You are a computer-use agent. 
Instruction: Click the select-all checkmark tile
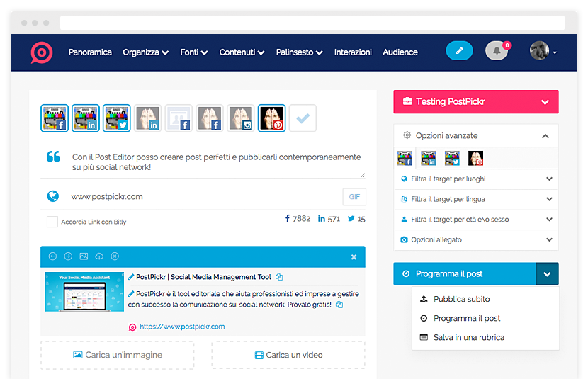[x=303, y=118]
